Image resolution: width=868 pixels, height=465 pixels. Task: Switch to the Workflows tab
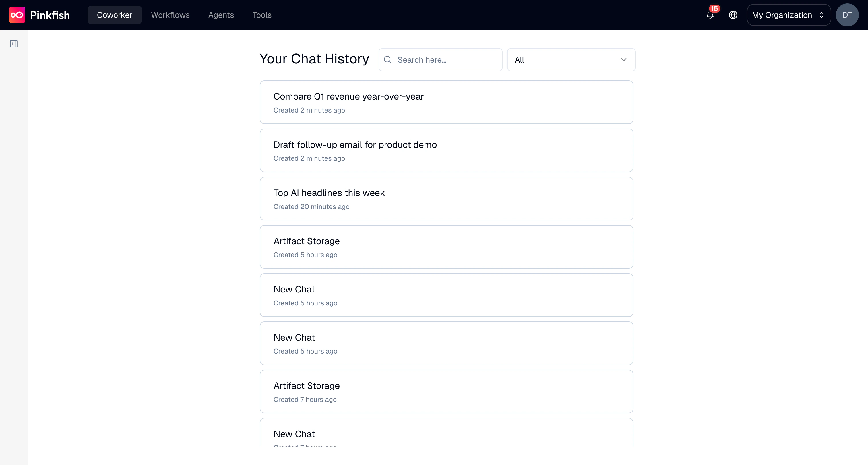[x=170, y=15]
